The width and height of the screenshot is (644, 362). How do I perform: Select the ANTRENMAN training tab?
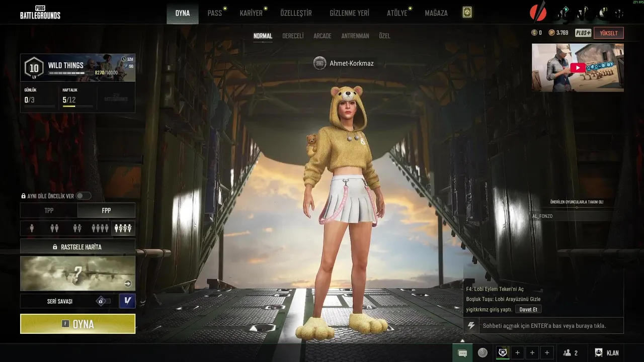[x=355, y=36]
